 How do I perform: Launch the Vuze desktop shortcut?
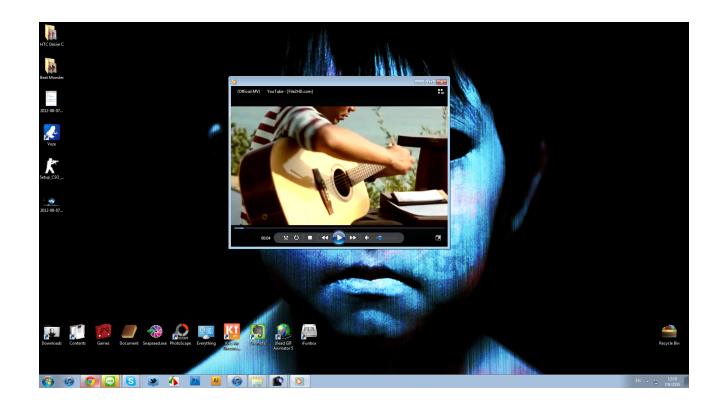point(51,135)
